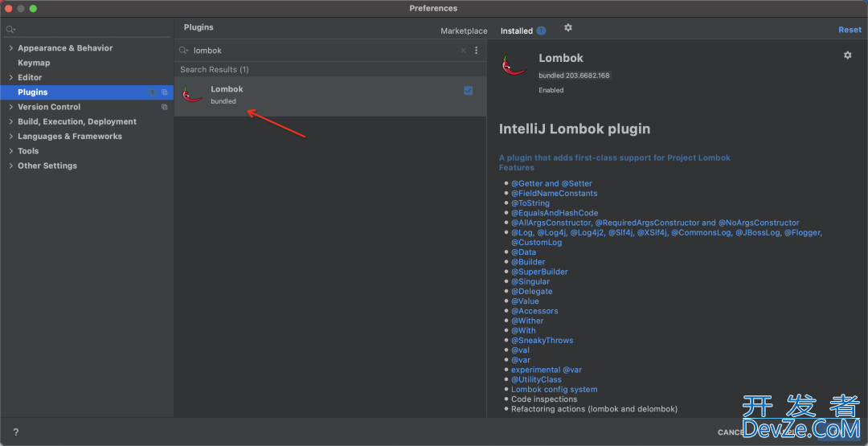
Task: Open the @EqualsAndHashCode link
Action: tap(555, 213)
